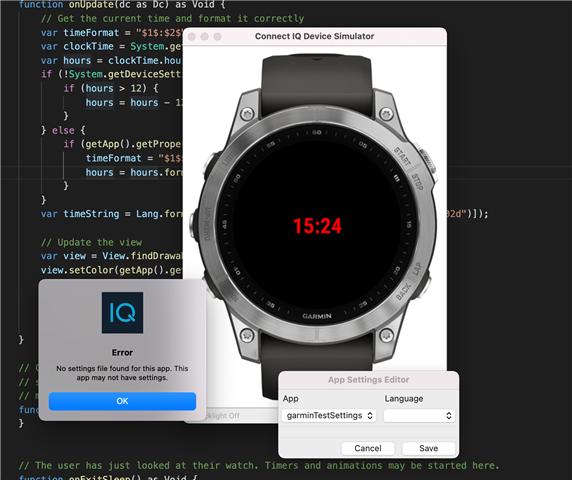This screenshot has height=480, width=572.
Task: Click the 'function onUpdate' code line
Action: pyautogui.click(x=122, y=4)
